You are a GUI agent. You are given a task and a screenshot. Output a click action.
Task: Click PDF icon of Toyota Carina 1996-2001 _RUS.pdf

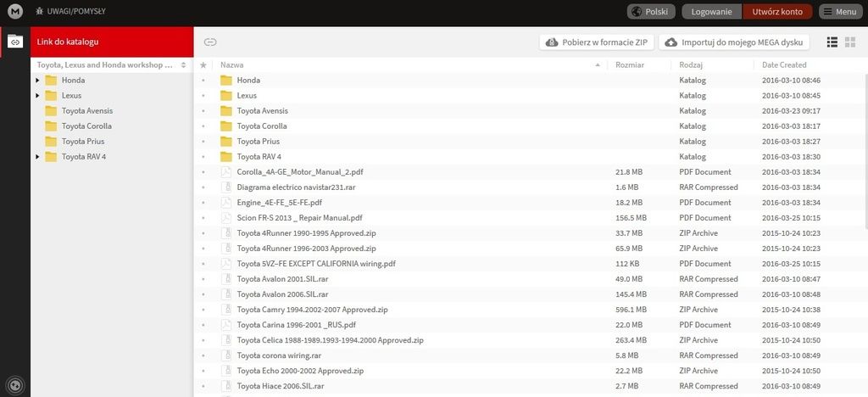(x=225, y=325)
